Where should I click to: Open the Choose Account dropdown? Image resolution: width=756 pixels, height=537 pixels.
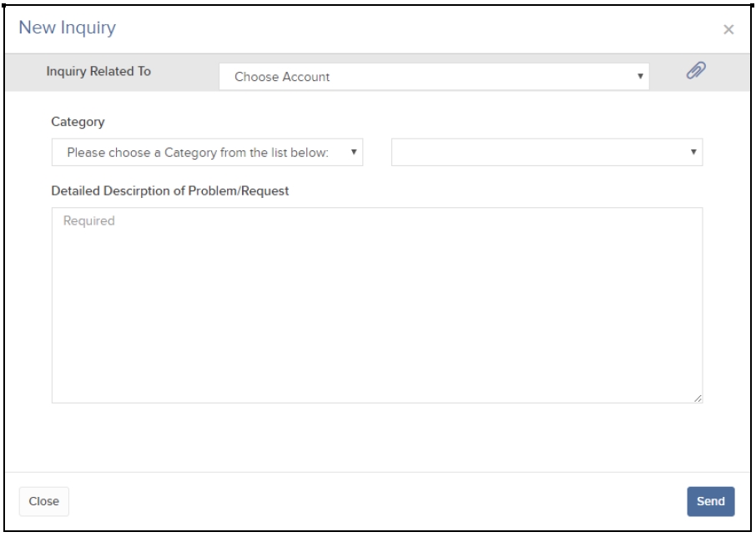[433, 77]
